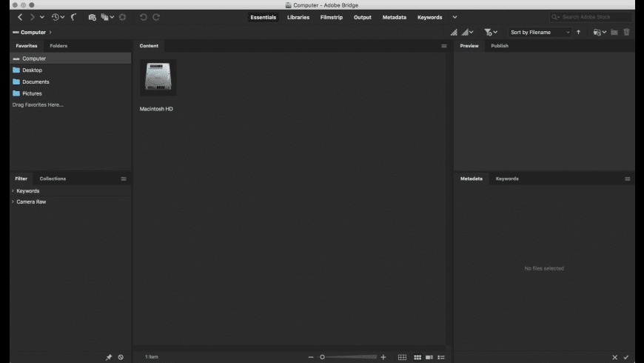
Task: Select the Collections panel tab
Action: (x=53, y=179)
